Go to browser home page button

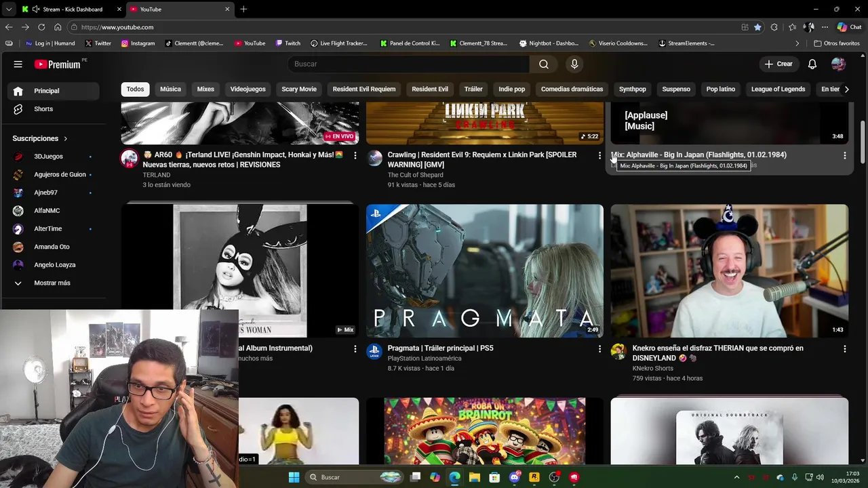point(58,27)
